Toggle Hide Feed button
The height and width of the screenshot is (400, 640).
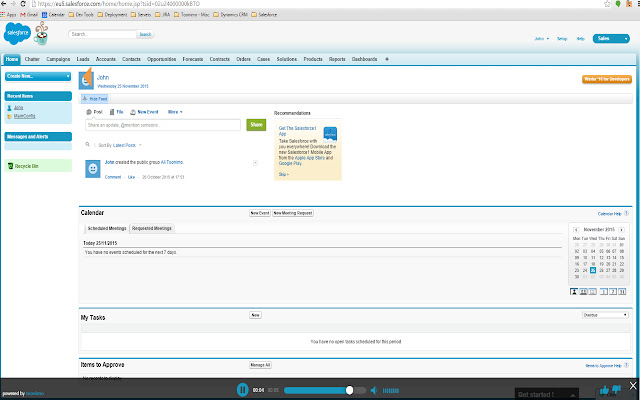coord(95,99)
